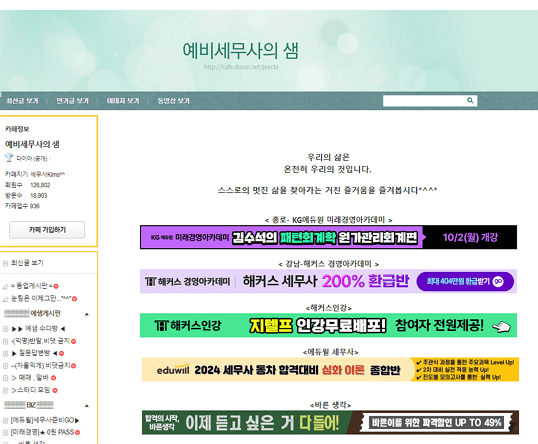Open 최신글 보기 in top navigation
The height and width of the screenshot is (444, 538).
click(22, 101)
